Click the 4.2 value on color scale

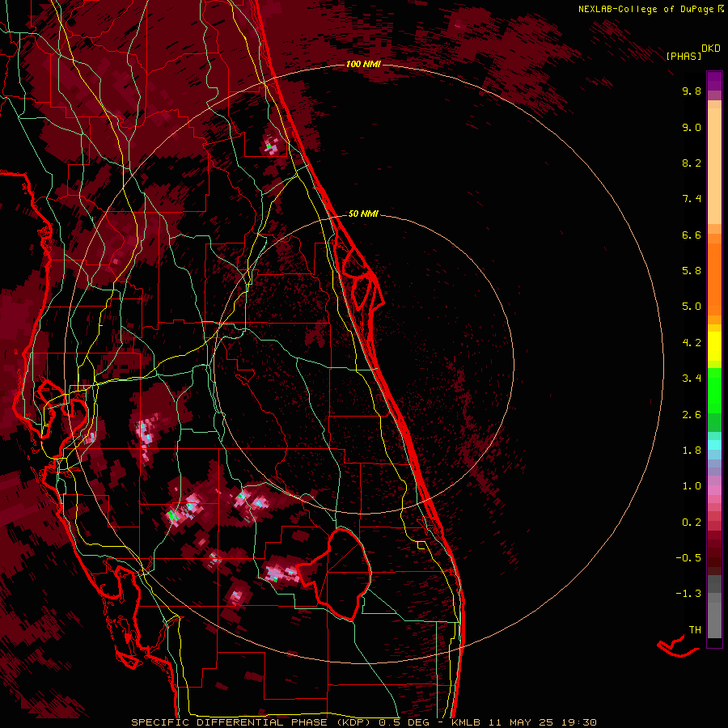(692, 343)
